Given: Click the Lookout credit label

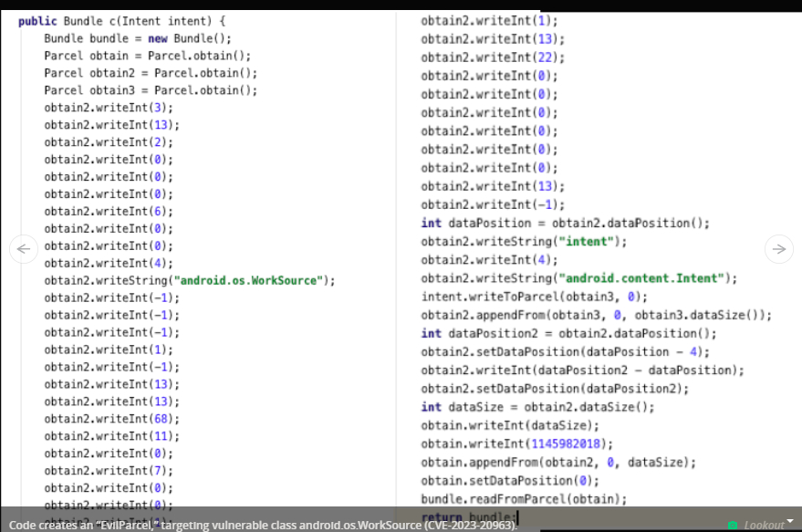Looking at the screenshot, I should [x=764, y=526].
